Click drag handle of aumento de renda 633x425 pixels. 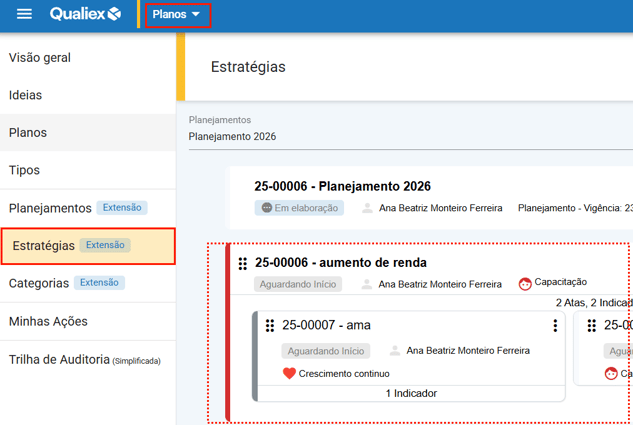coord(243,263)
